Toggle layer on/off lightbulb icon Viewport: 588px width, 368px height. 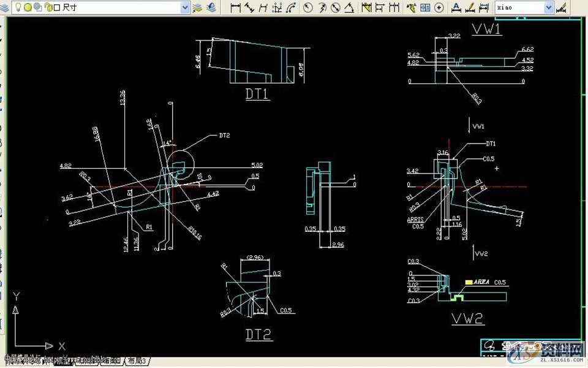pyautogui.click(x=18, y=7)
